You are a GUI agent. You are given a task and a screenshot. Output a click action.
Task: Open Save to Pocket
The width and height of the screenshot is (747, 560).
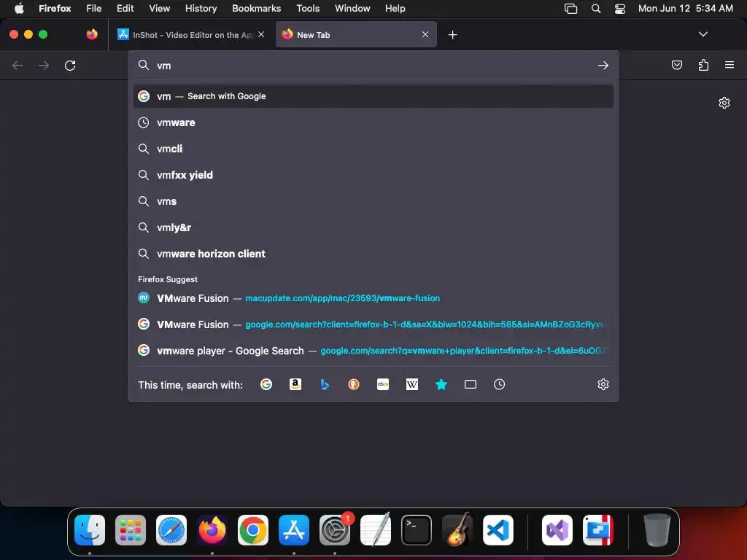(676, 65)
